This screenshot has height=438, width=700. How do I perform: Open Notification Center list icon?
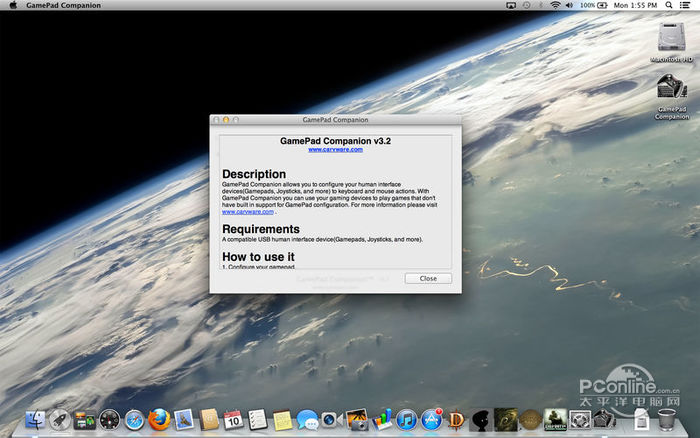(x=686, y=6)
